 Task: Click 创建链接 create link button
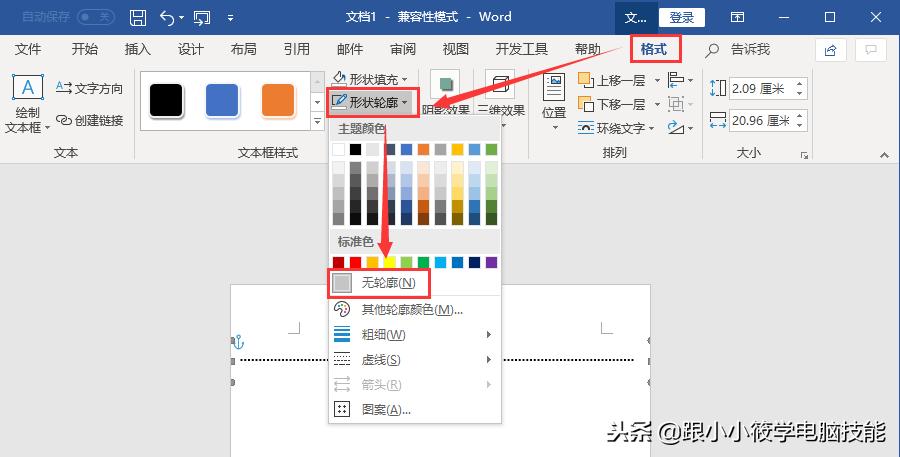89,120
